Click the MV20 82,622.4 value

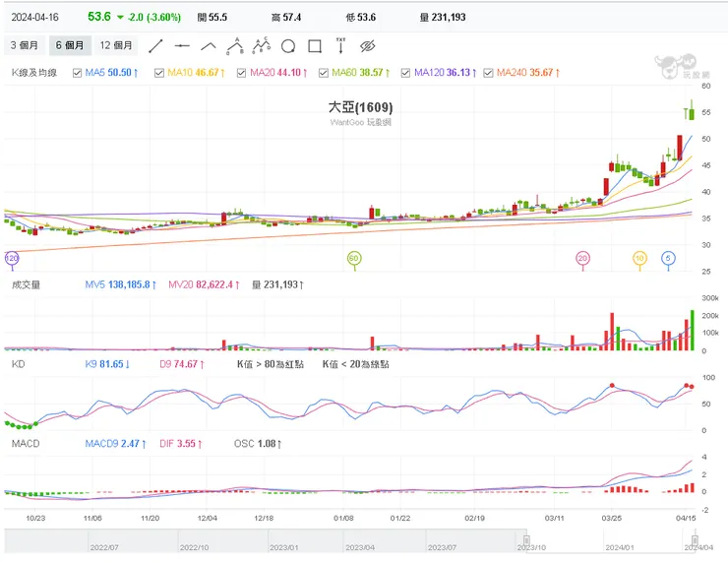coord(204,284)
